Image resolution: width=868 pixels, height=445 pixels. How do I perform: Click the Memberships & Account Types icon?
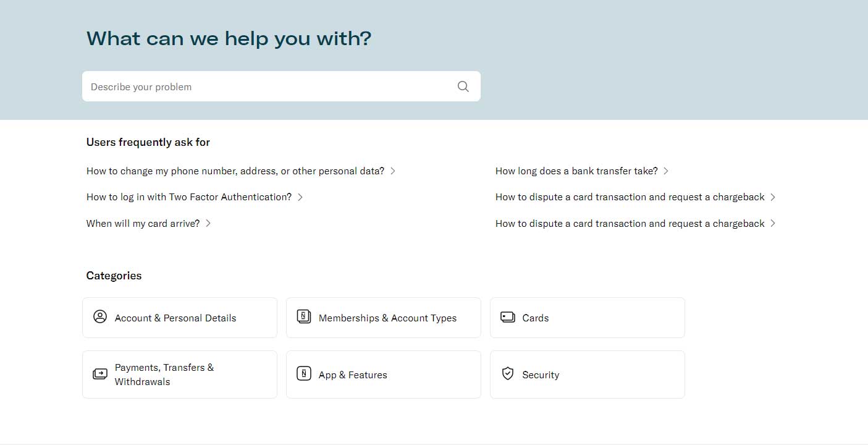click(304, 317)
